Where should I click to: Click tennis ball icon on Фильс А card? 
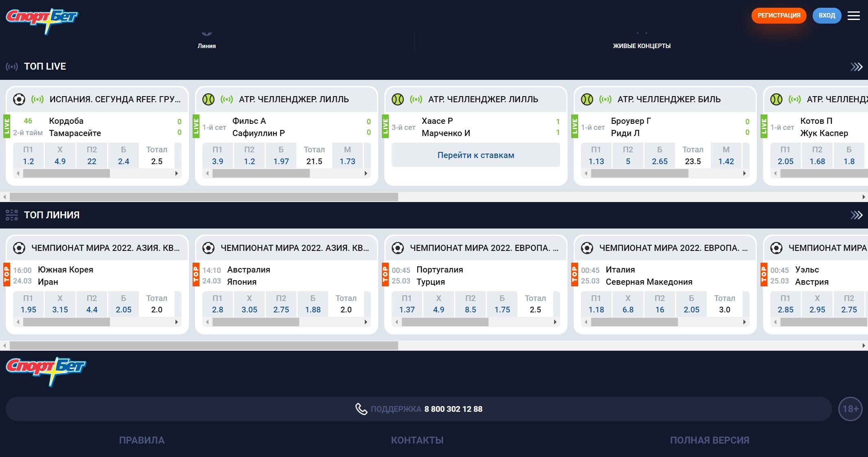pyautogui.click(x=208, y=99)
